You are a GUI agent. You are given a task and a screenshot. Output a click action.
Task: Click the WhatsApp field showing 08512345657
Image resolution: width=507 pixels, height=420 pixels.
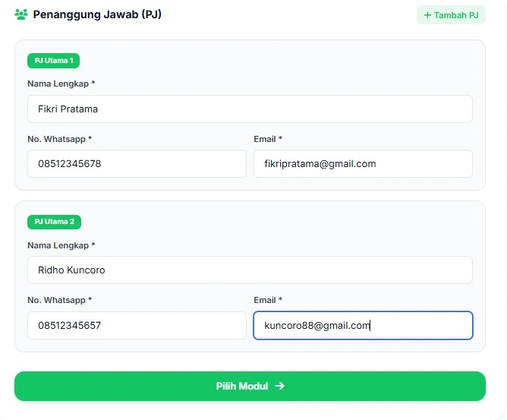(x=137, y=325)
